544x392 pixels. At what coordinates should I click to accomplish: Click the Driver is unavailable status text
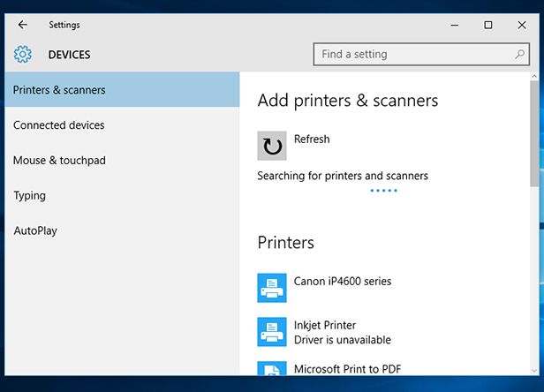tap(343, 340)
